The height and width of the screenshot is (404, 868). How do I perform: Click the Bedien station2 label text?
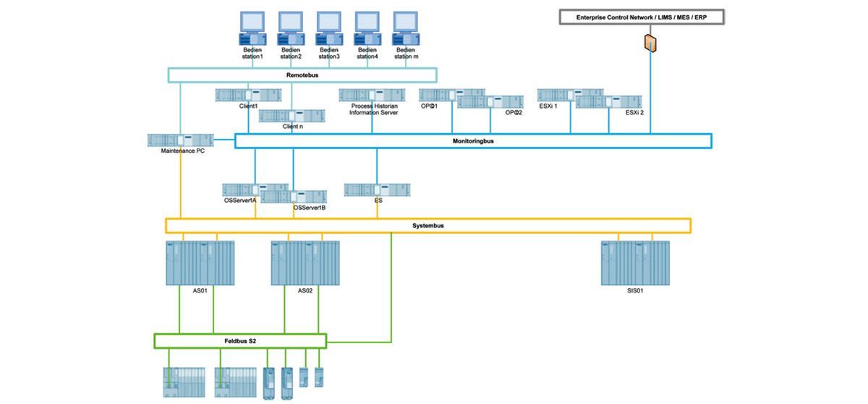(291, 53)
